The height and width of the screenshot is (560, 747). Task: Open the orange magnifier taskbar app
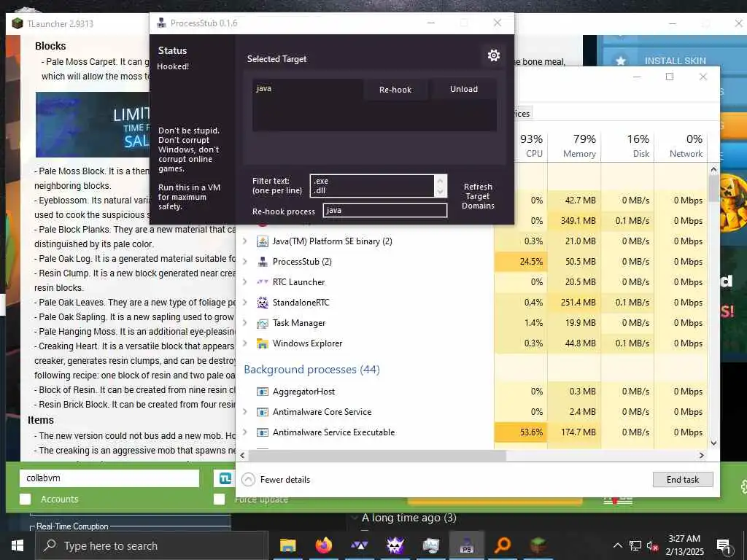pos(502,545)
